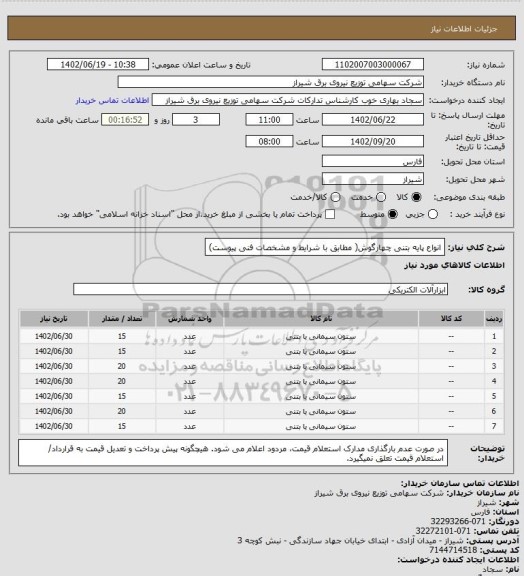The height and width of the screenshot is (576, 524).
Task: Click the اطلاعات تماس سازمان خریدار heading
Action: click(460, 483)
